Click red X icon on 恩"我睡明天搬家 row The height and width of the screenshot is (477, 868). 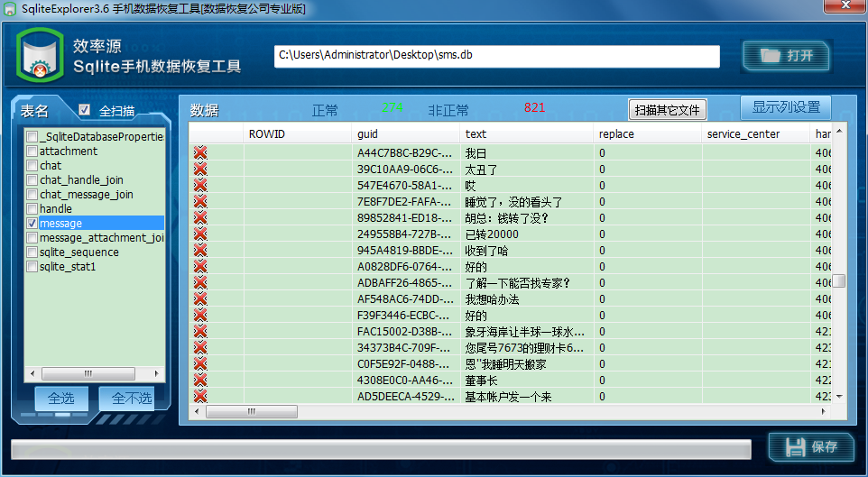[x=199, y=364]
